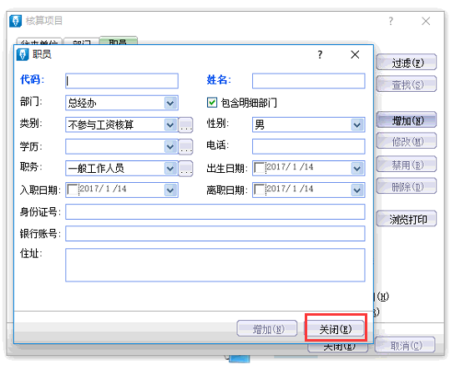Click the help question mark in 职员 dialog
This screenshot has height=365, width=450.
(x=320, y=55)
